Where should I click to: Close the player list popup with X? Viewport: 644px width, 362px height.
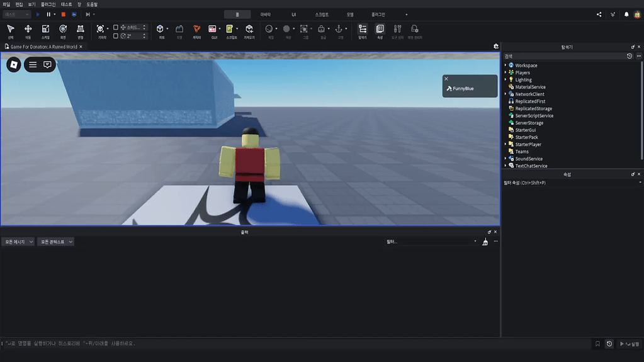(446, 79)
